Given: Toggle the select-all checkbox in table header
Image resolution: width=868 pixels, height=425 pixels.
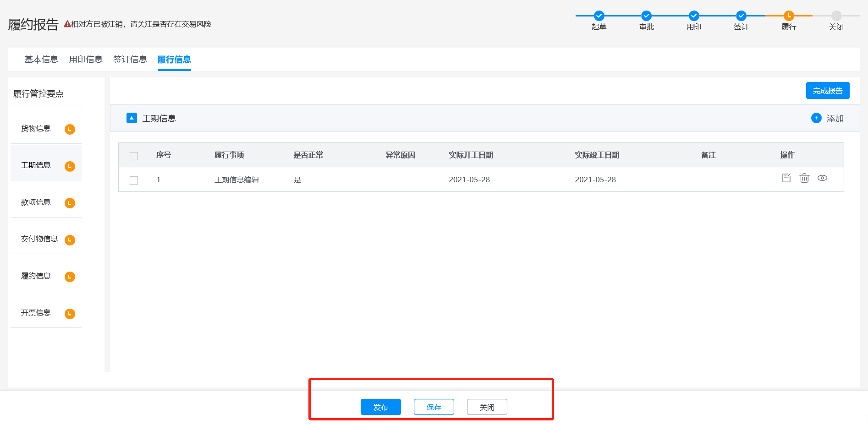Looking at the screenshot, I should point(134,156).
